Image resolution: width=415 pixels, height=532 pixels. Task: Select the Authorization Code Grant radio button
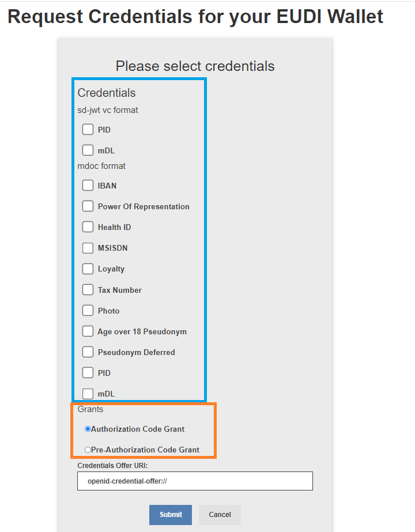88,429
